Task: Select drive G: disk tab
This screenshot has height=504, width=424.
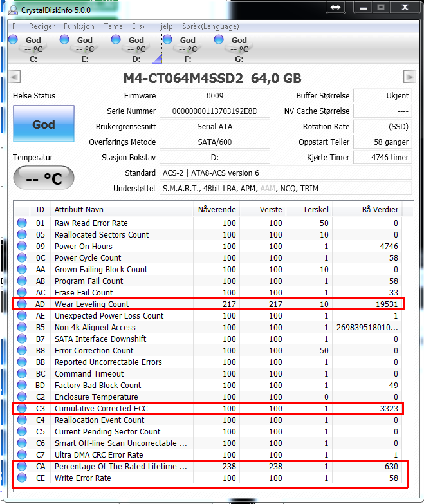Action: (x=239, y=48)
